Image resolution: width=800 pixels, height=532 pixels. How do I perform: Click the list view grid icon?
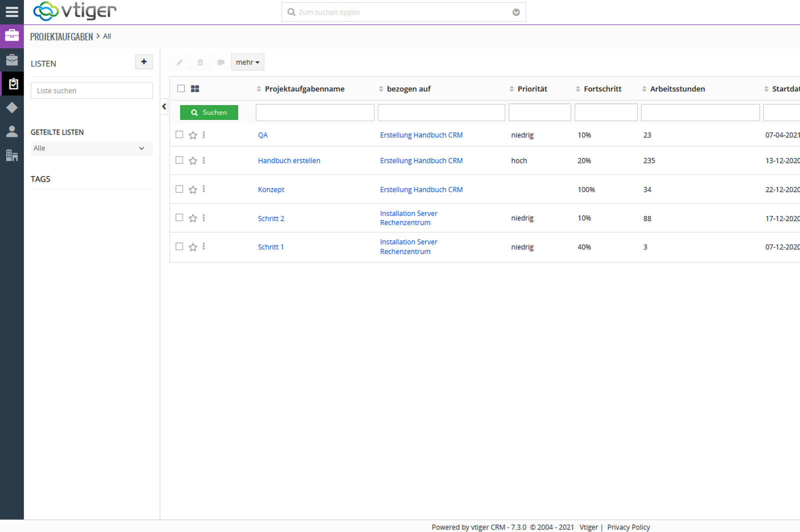195,88
